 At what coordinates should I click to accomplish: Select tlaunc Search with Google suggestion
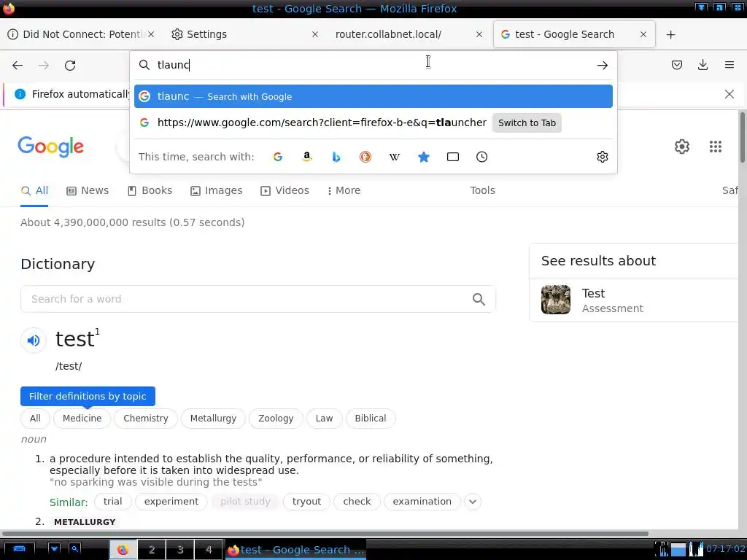pyautogui.click(x=373, y=96)
